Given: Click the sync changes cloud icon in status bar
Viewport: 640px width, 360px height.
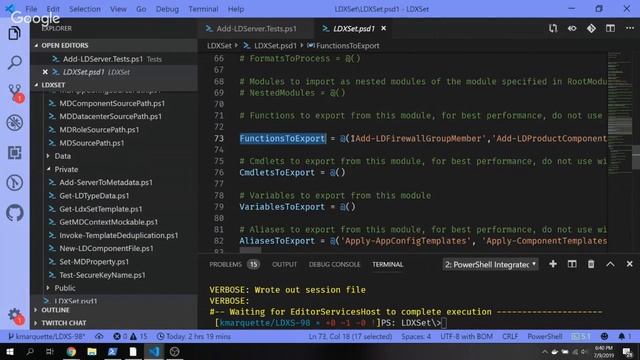Looking at the screenshot, I should 99,336.
